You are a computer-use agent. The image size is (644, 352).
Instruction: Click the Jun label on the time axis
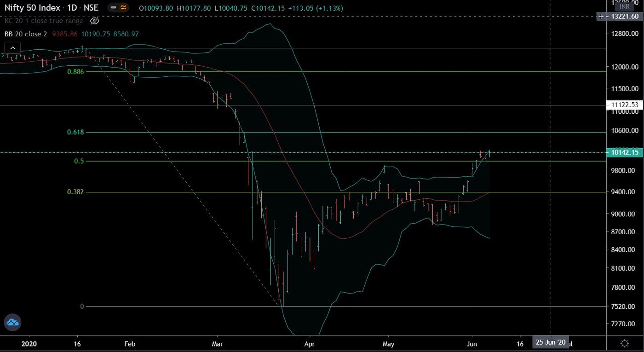(x=472, y=343)
